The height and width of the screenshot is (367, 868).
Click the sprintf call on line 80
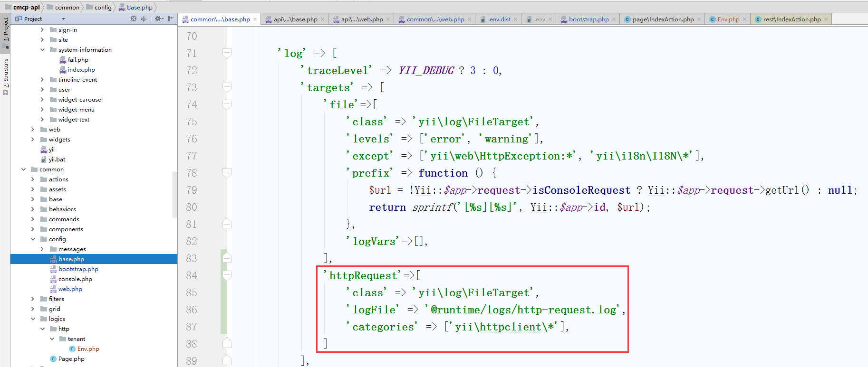[432, 207]
